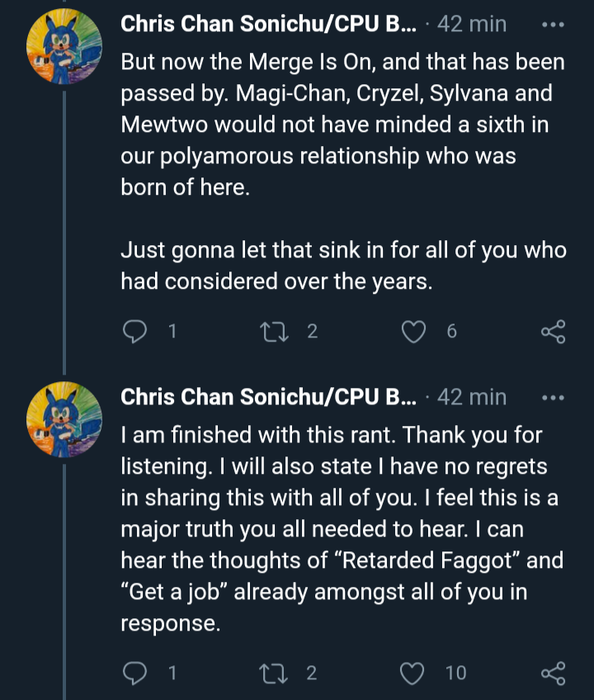Viewport: 594px width, 700px height.
Task: Share the 'finished with this rant' tweet
Action: coord(554,674)
